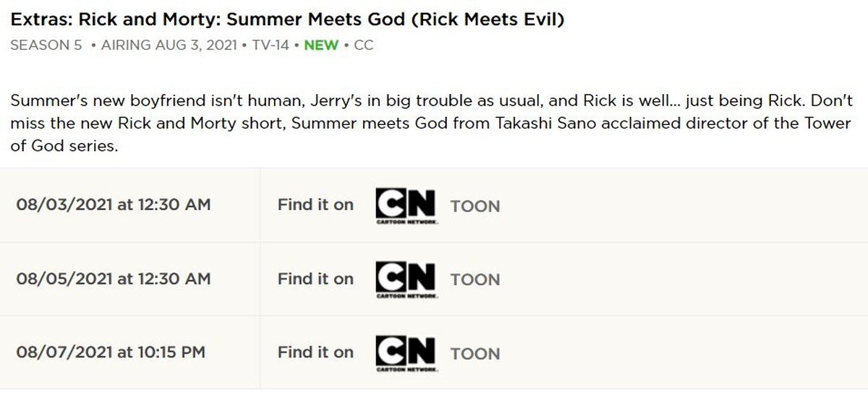The height and width of the screenshot is (393, 868).
Task: Select the SEASON 5 label
Action: coord(46,45)
